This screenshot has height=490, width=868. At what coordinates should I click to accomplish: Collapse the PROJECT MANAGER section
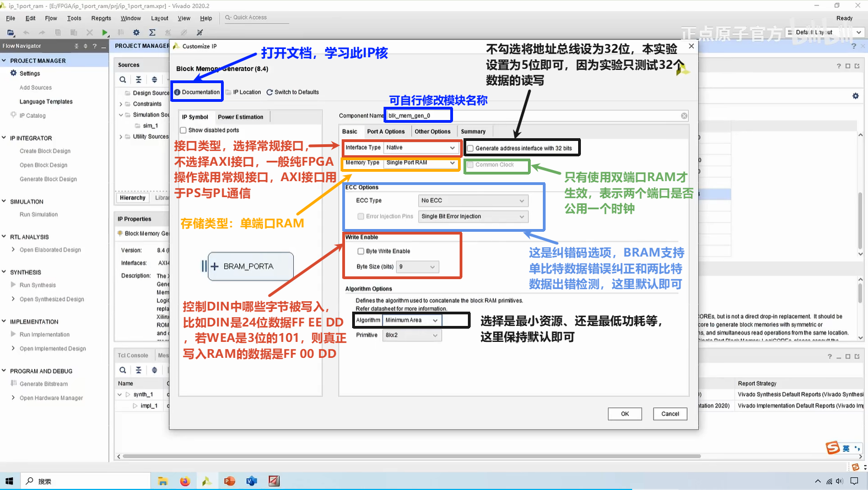click(x=4, y=61)
